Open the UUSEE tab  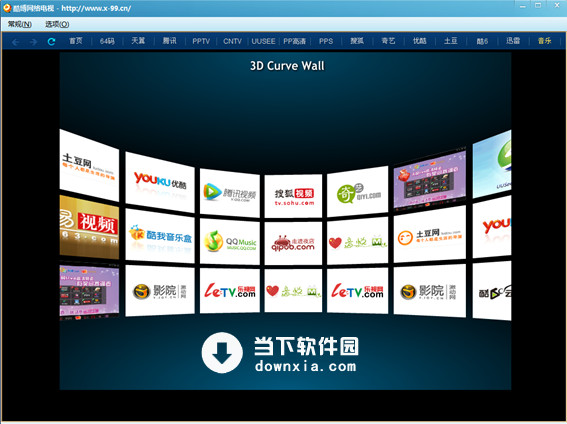tap(263, 41)
